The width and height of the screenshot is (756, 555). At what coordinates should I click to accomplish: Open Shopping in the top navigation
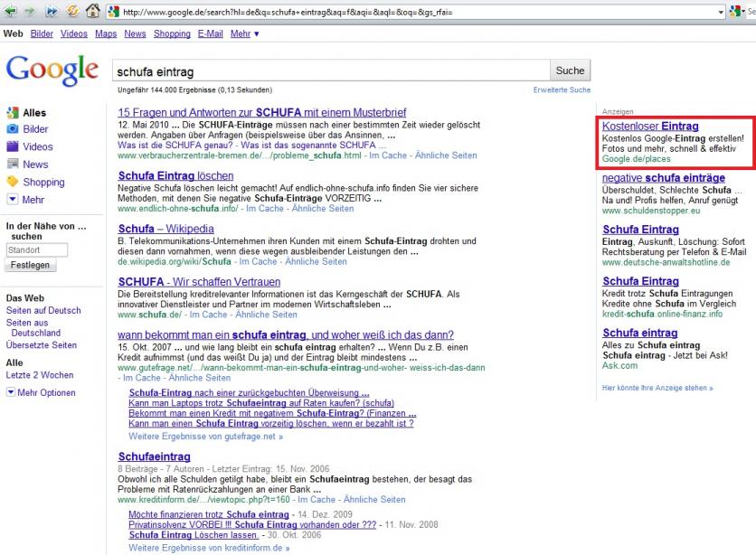172,33
